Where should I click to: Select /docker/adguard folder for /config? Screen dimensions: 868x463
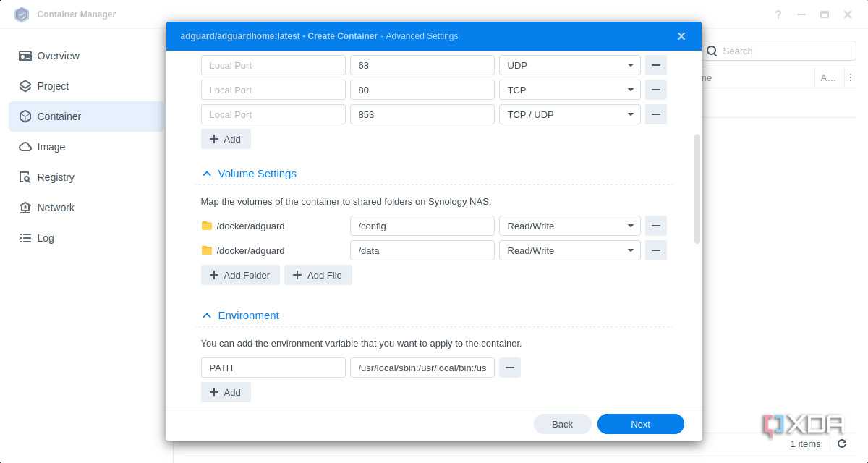tap(250, 226)
